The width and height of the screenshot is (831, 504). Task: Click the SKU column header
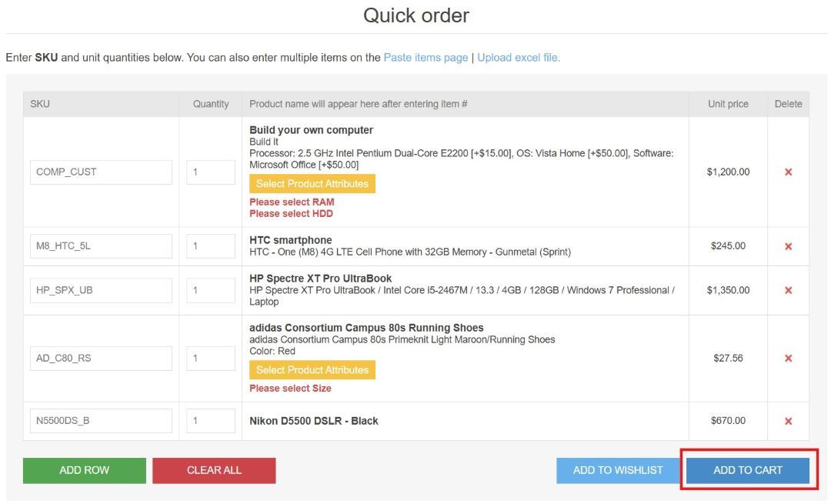40,104
